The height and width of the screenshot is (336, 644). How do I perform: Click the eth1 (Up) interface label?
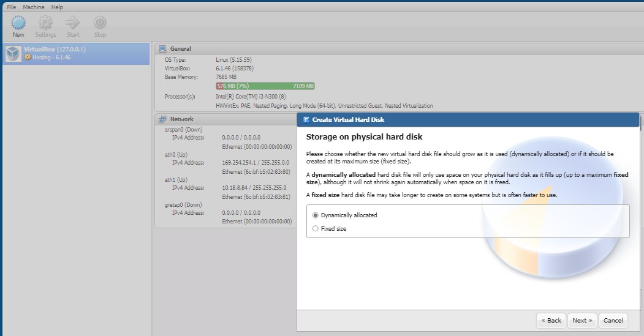coord(176,180)
